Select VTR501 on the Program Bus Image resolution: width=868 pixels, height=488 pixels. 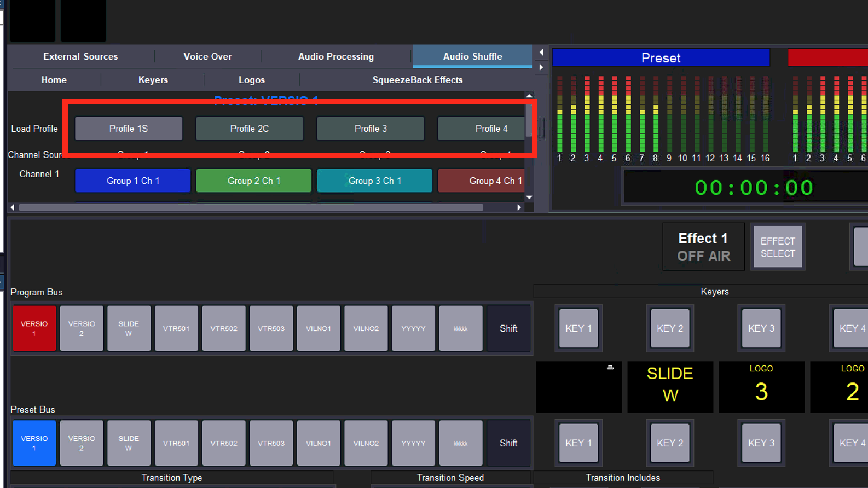[176, 328]
